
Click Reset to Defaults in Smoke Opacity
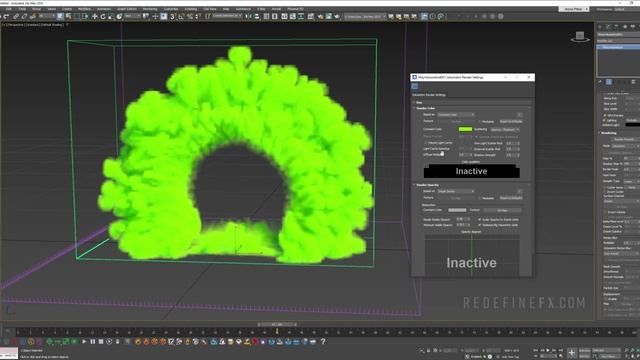click(511, 198)
